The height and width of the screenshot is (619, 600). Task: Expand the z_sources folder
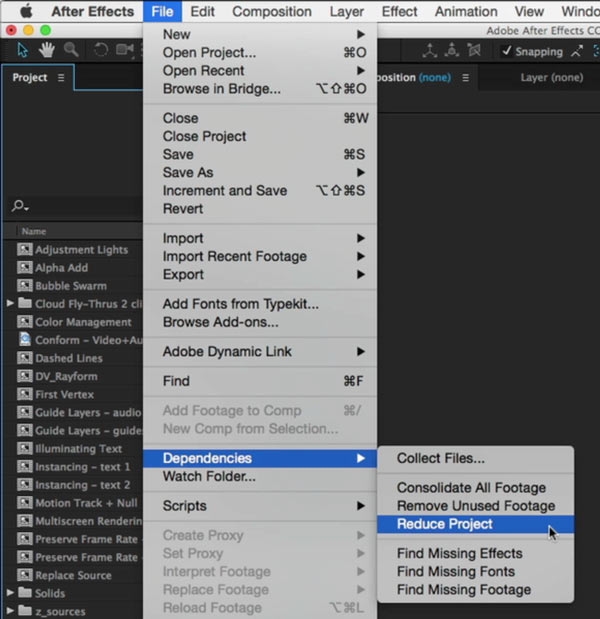pos(10,611)
